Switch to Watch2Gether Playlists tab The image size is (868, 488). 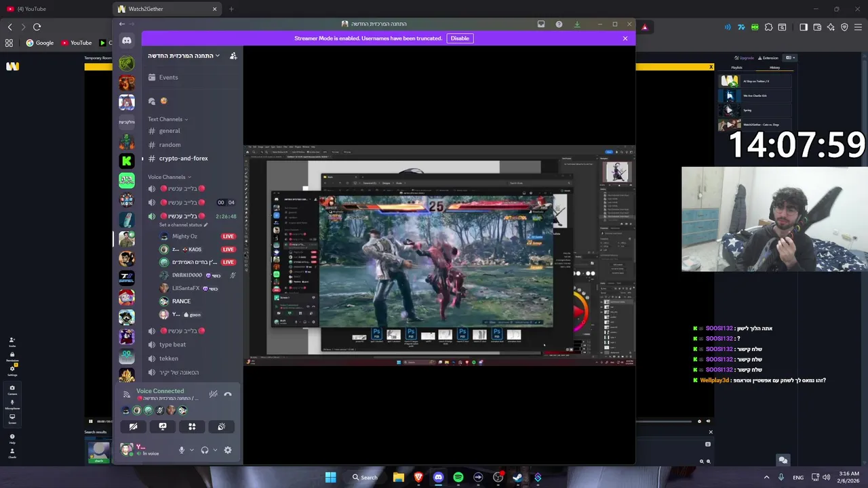737,68
